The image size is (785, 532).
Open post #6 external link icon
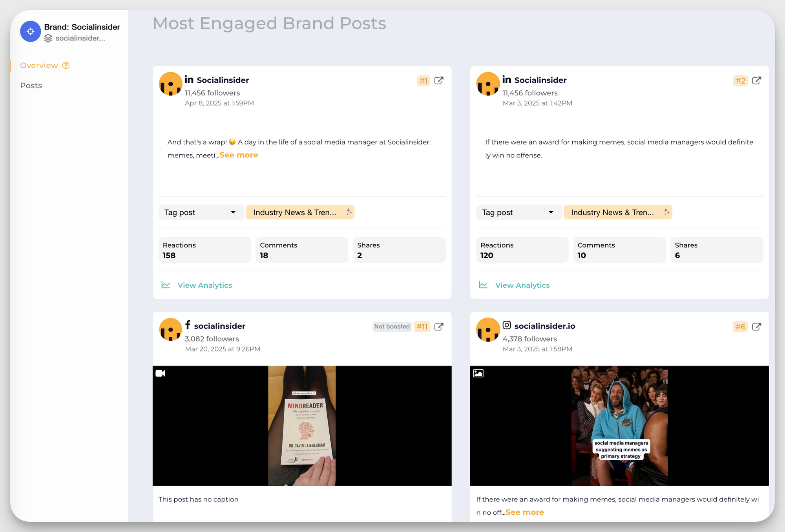click(756, 327)
